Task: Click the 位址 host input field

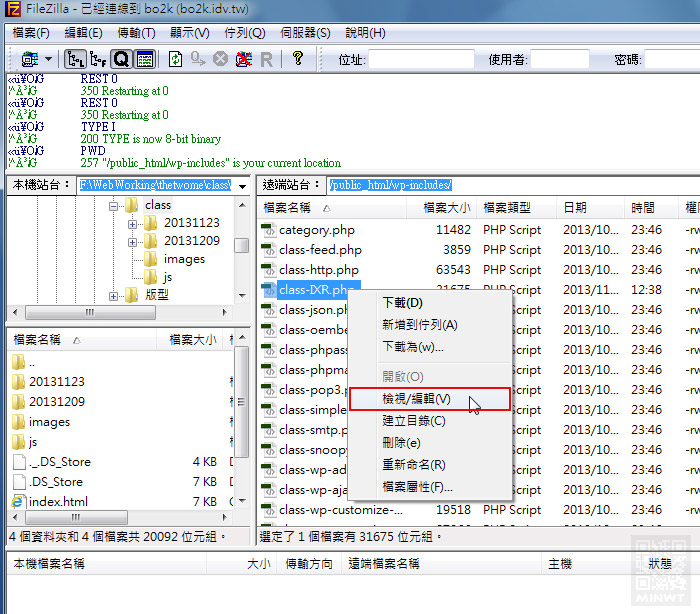Action: tap(421, 59)
